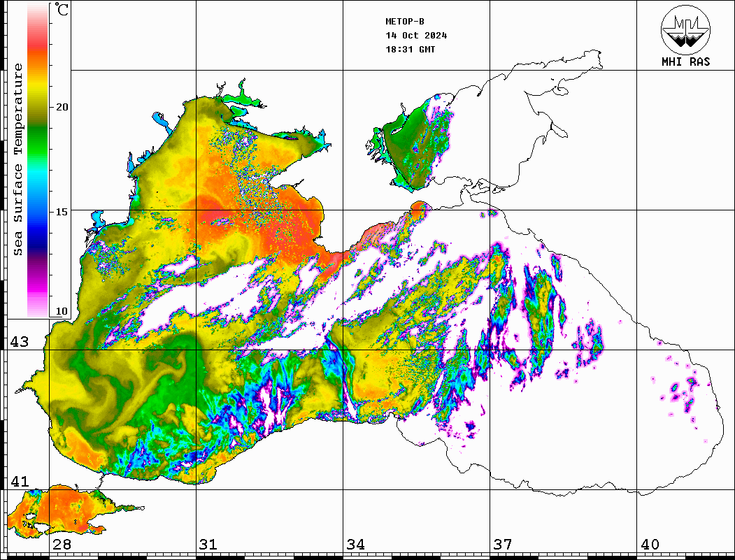The height and width of the screenshot is (560, 735).
Task: Click longitude label '31'
Action: pos(208,544)
